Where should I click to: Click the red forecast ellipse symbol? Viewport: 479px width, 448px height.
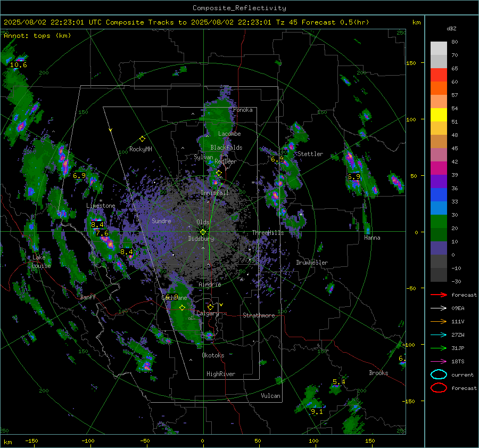[439, 388]
